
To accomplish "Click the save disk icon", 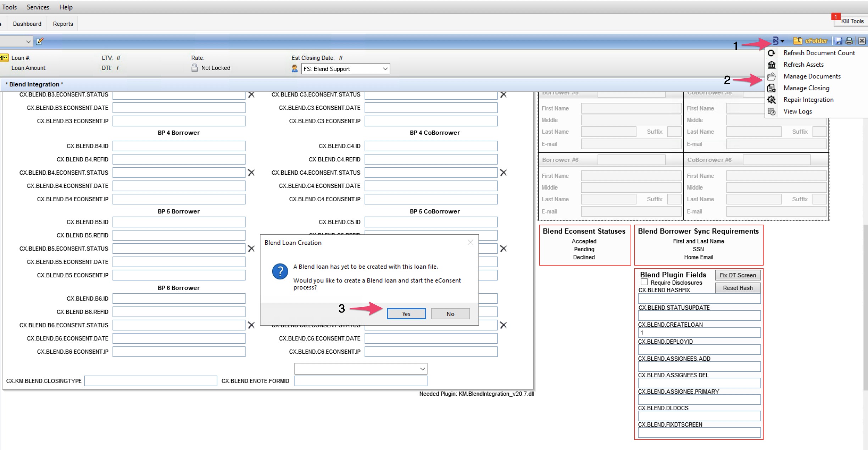I will pos(839,41).
